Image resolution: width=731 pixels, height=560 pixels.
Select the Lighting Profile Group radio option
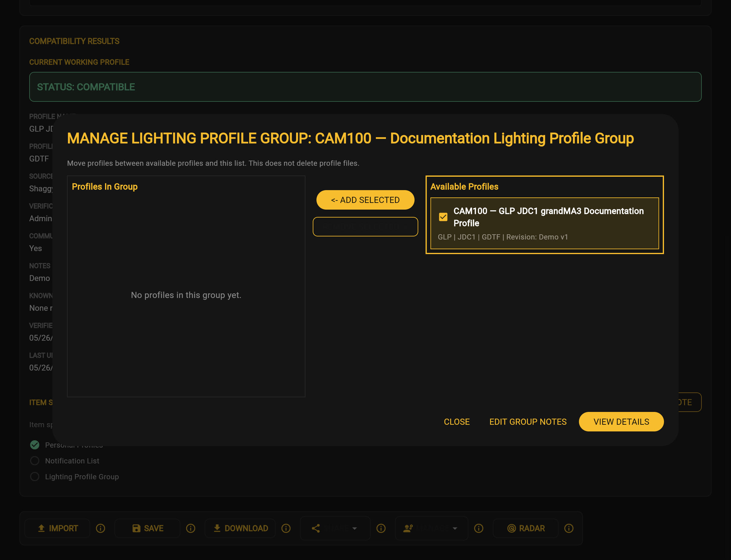click(x=35, y=477)
